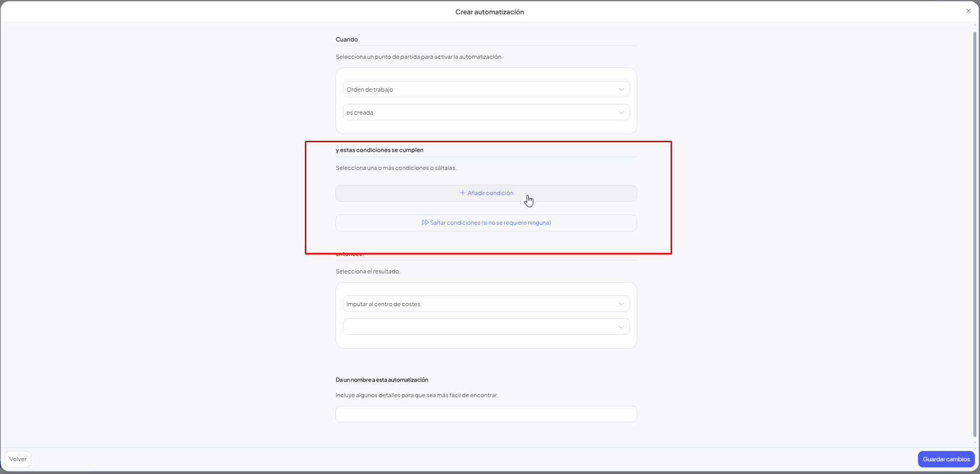
Task: Open the empty dropdown under 'Imputar al centro de costes'
Action: (486, 327)
